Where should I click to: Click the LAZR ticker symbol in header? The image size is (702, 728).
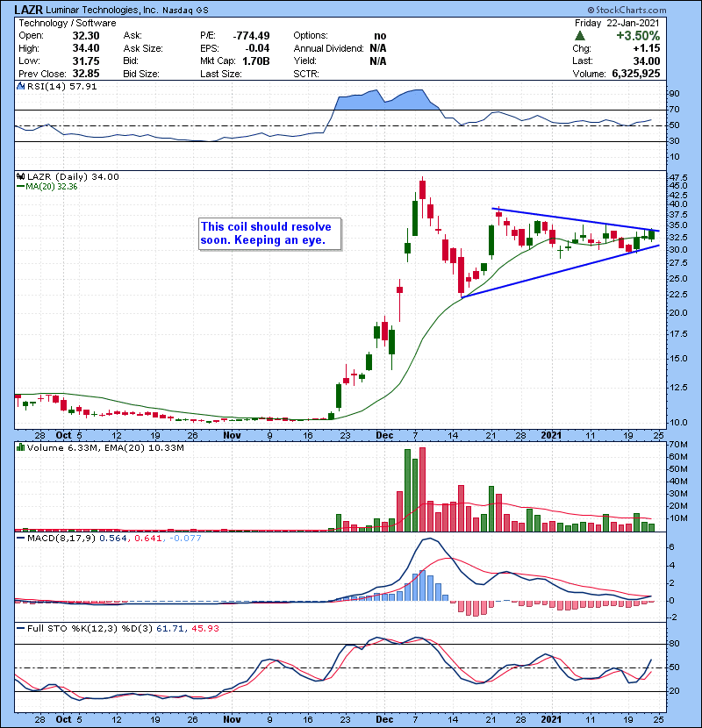(28, 10)
